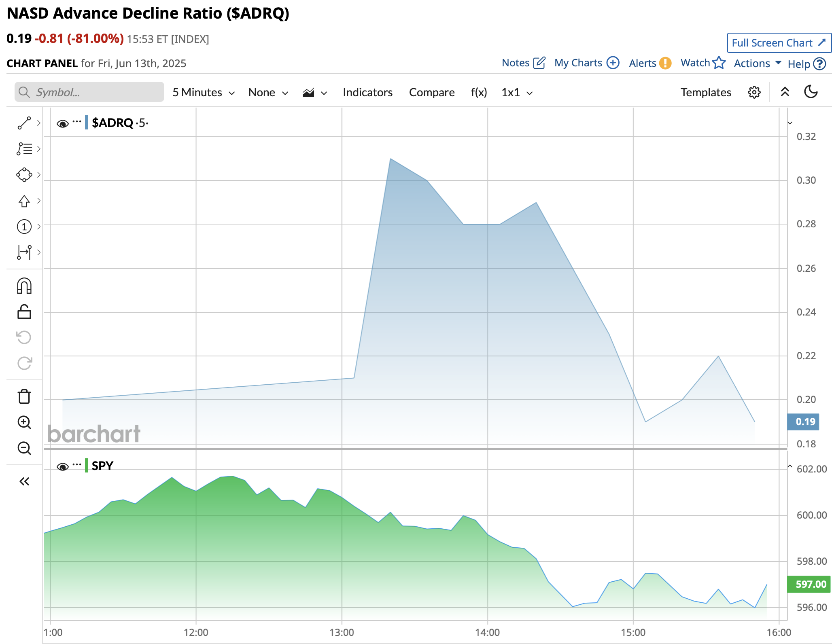832x644 pixels.
Task: Enable the magnet snap tool
Action: coord(24,286)
